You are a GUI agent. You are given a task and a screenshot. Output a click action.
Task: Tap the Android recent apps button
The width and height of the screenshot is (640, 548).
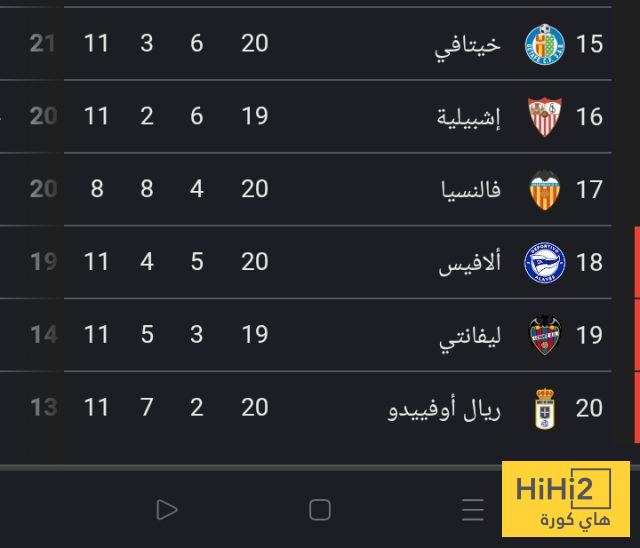473,510
